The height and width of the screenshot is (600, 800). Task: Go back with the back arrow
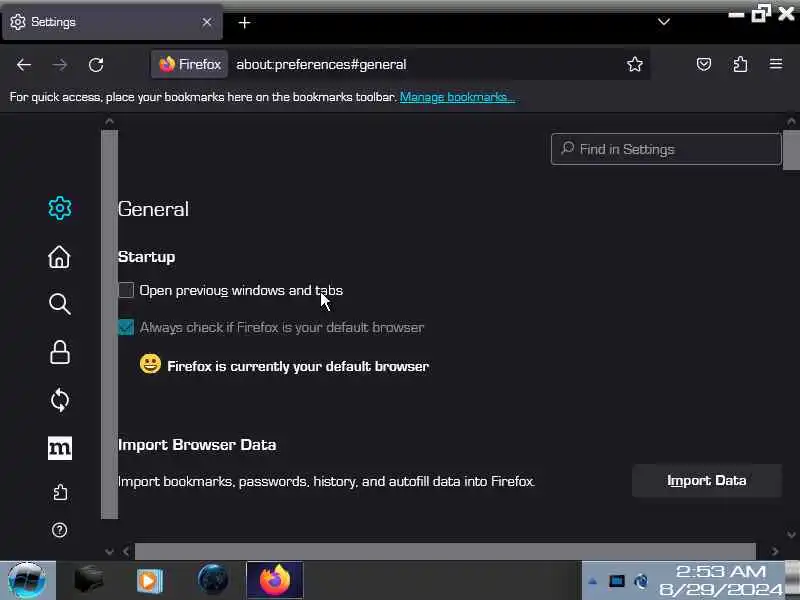click(24, 65)
